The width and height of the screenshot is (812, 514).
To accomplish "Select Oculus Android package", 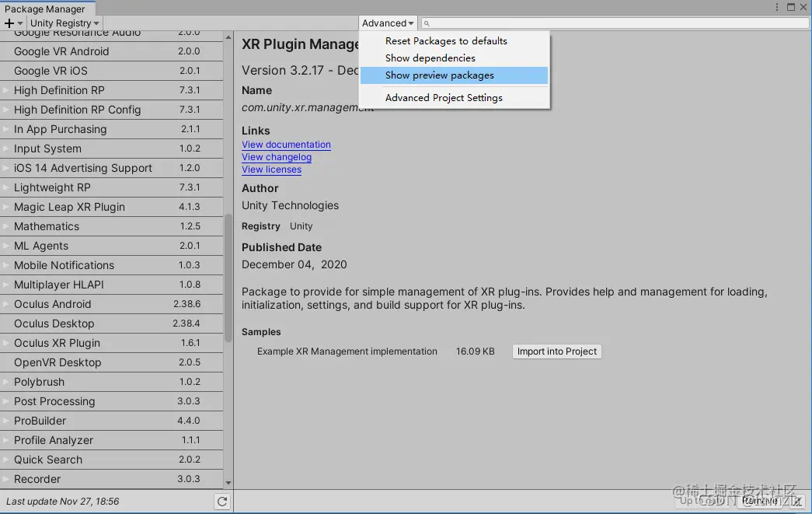I will click(x=111, y=304).
